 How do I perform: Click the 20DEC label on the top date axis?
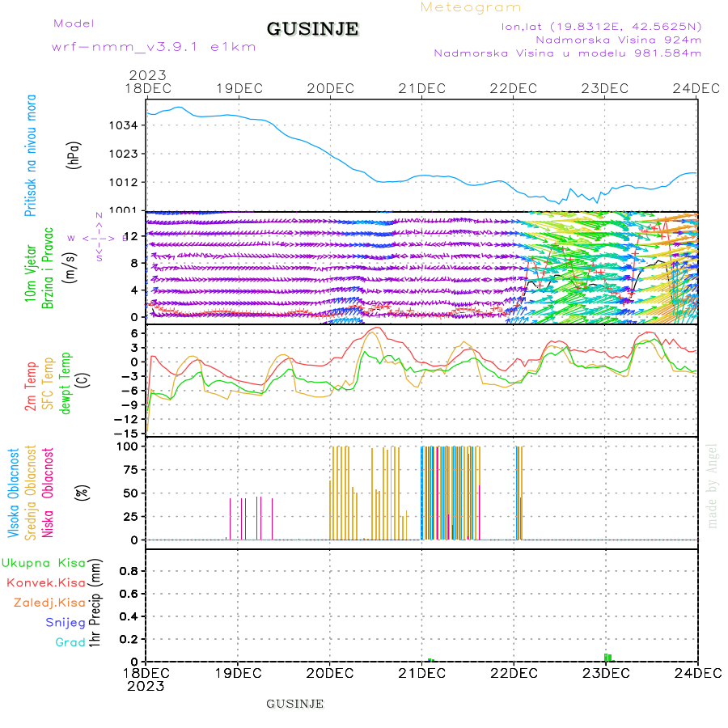pos(331,89)
